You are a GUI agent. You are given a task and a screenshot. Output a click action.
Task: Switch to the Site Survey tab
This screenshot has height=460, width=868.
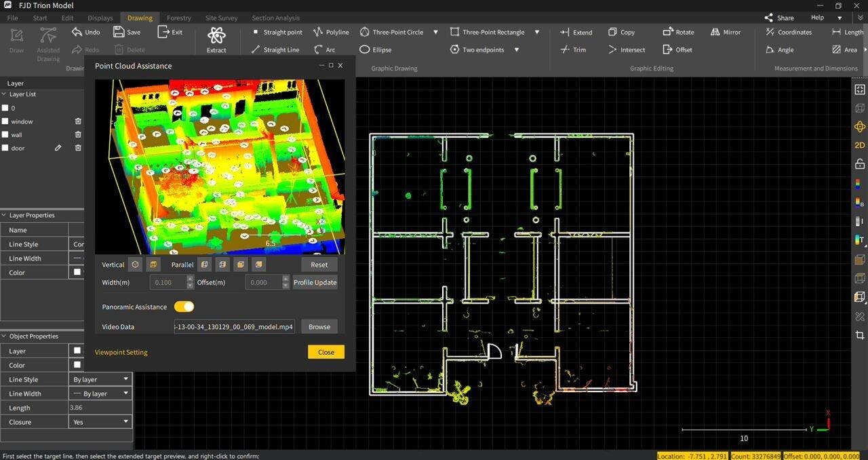tap(221, 18)
